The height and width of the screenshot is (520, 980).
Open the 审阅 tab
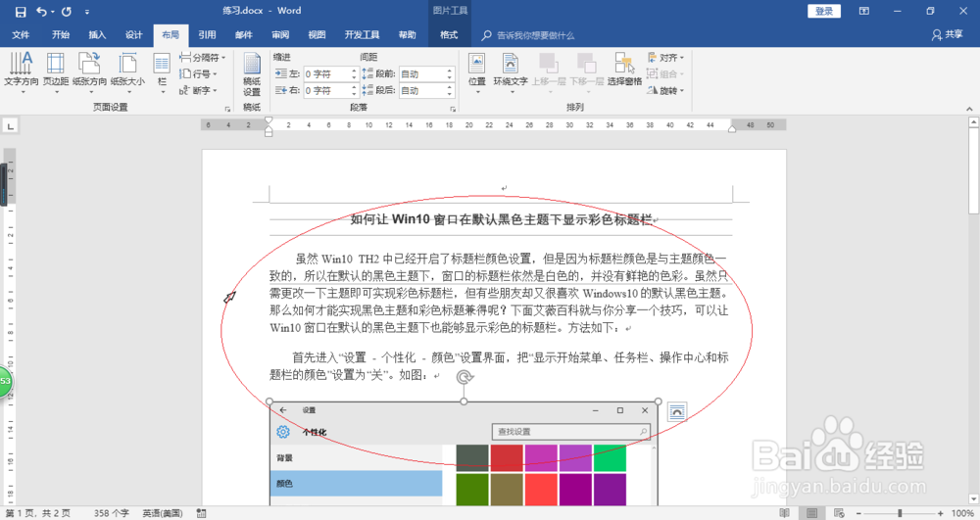click(280, 35)
